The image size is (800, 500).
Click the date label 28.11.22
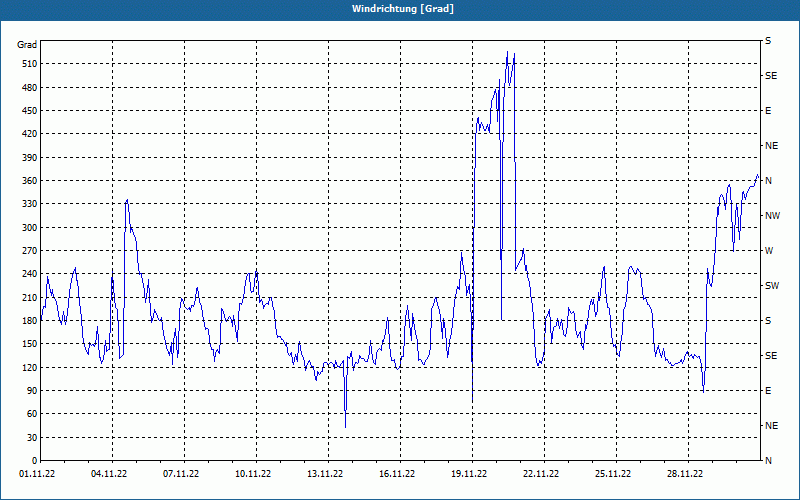point(685,473)
